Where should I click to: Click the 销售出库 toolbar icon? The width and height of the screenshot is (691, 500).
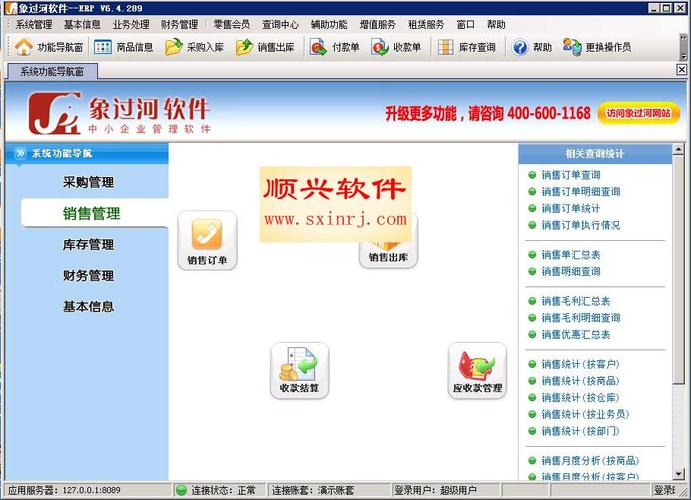click(x=244, y=47)
